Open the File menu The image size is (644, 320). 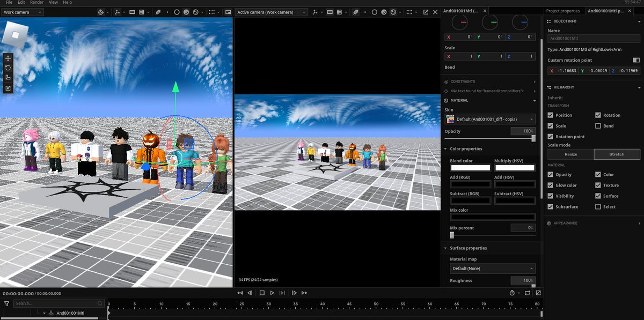(9, 3)
